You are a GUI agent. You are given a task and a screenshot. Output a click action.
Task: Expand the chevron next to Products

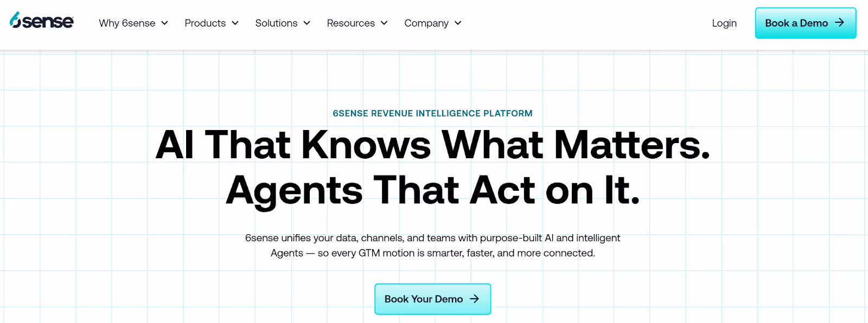(235, 23)
